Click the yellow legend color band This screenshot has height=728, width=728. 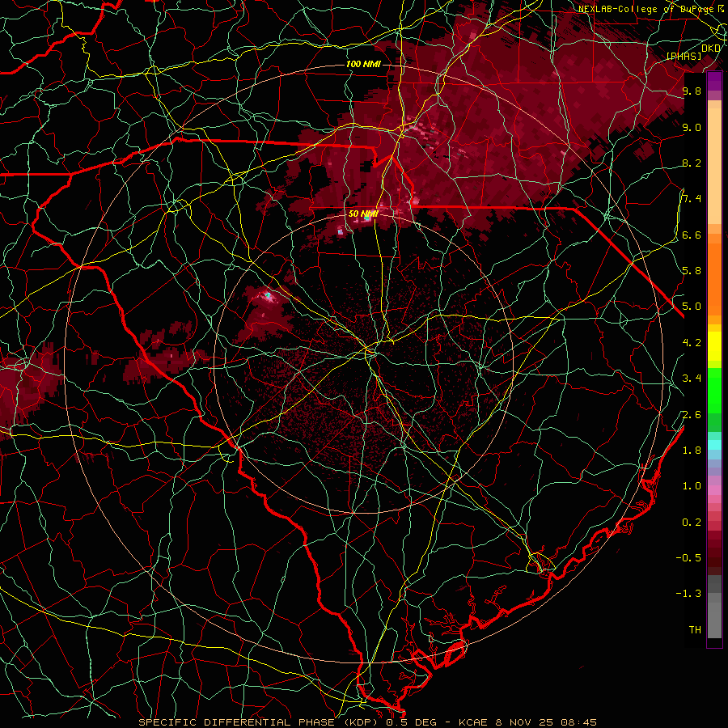[x=714, y=346]
